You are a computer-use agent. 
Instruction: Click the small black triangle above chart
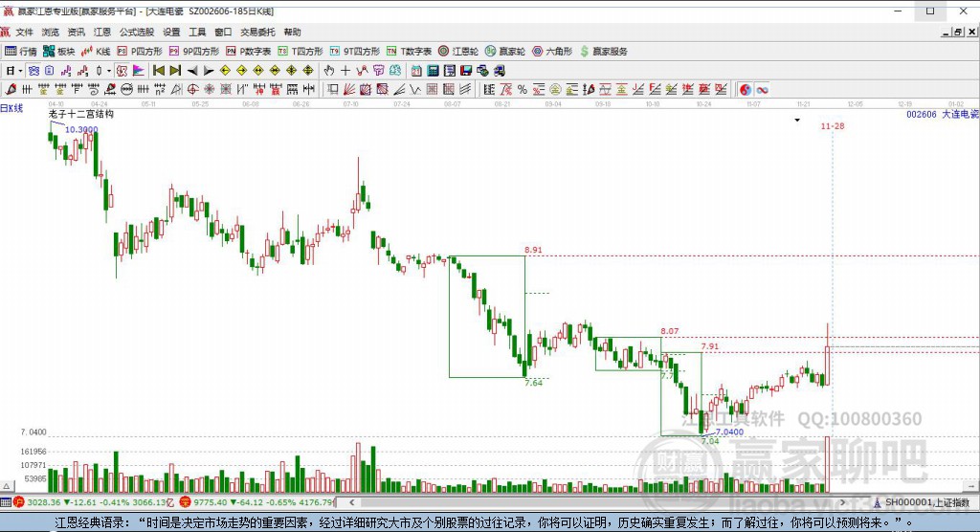tap(797, 120)
